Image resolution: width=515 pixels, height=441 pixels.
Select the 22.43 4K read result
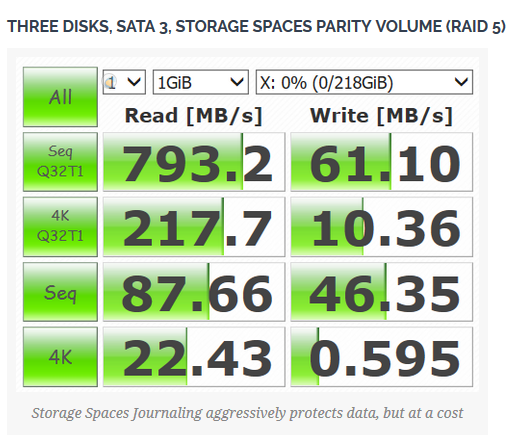pos(194,357)
